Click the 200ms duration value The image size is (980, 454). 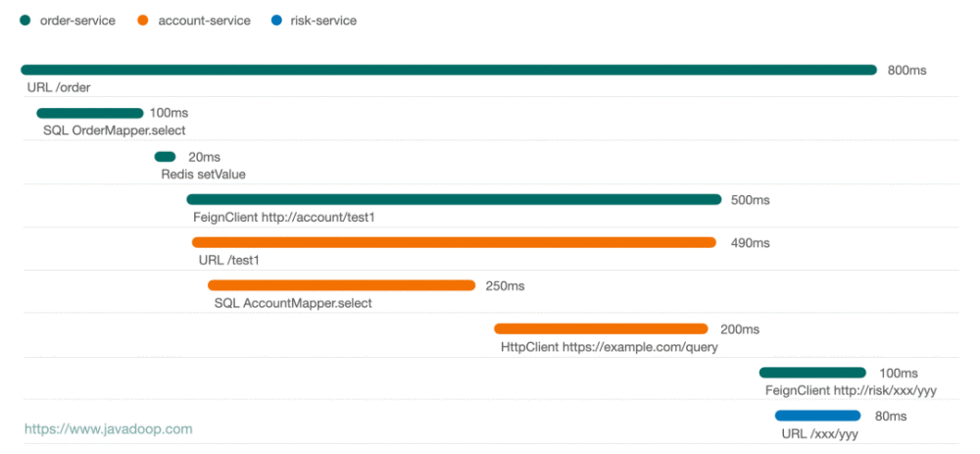tap(740, 329)
